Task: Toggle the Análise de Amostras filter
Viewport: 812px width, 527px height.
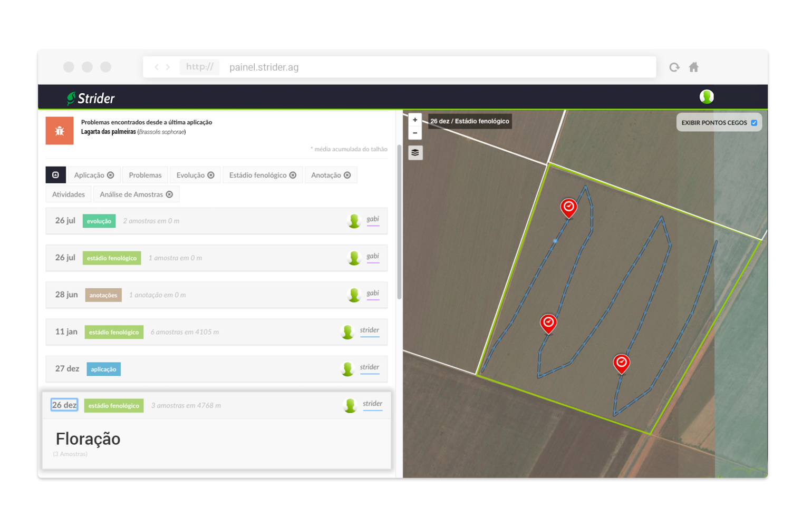Action: point(137,194)
